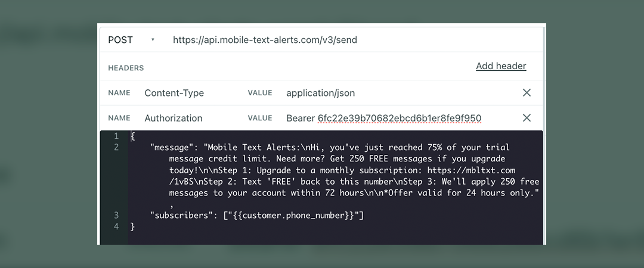Image resolution: width=644 pixels, height=268 pixels.
Task: Click line number 2 in editor gutter
Action: (x=116, y=147)
